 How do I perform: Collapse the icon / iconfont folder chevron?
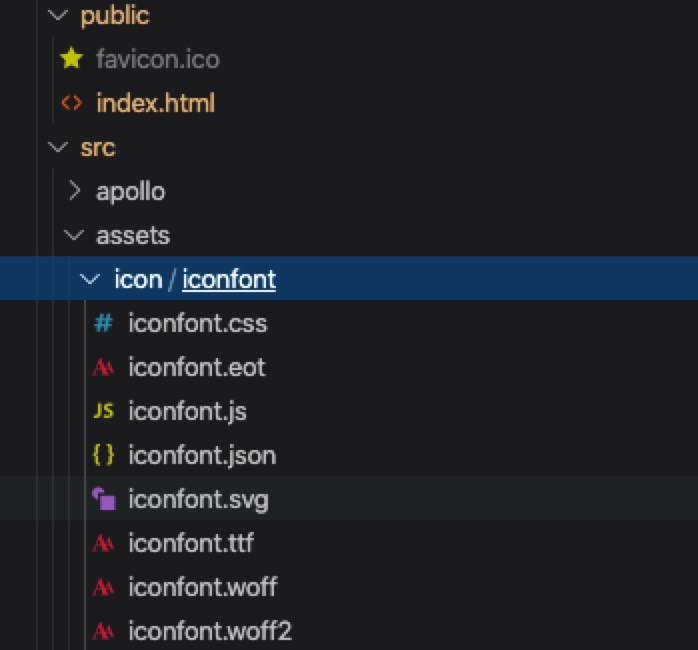point(92,279)
